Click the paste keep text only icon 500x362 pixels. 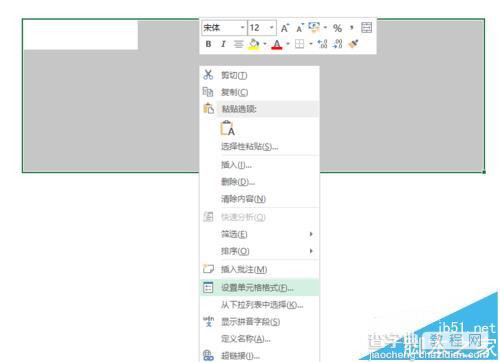228,128
